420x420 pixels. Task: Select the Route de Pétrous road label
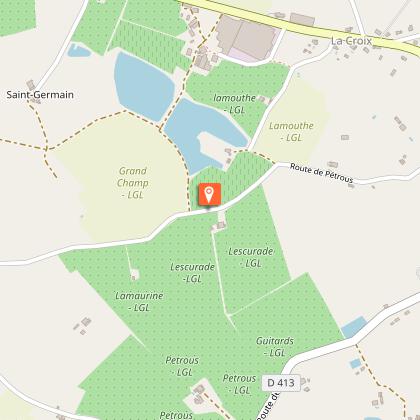pos(321,173)
